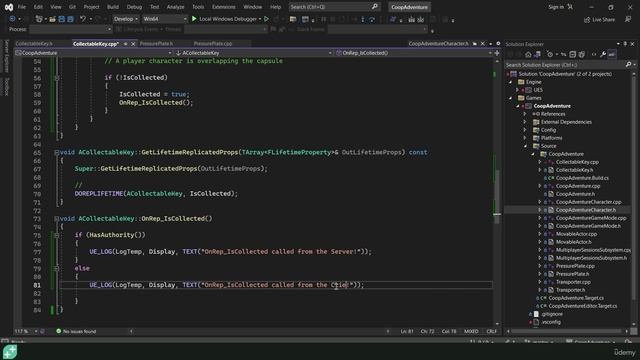Viewport: 640px width, 360px height.
Task: Click the Find in Files toolbar icon
Action: coord(293,19)
